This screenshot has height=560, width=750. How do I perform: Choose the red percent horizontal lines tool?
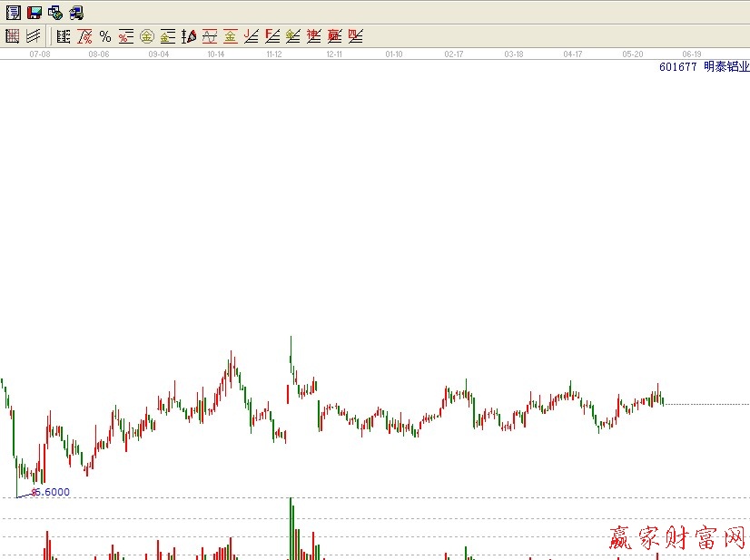(x=126, y=36)
